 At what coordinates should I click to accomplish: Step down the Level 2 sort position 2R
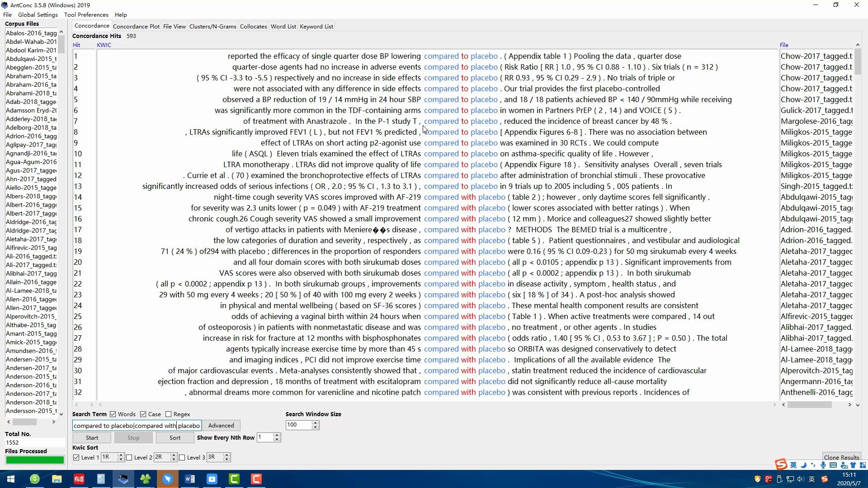[174, 460]
